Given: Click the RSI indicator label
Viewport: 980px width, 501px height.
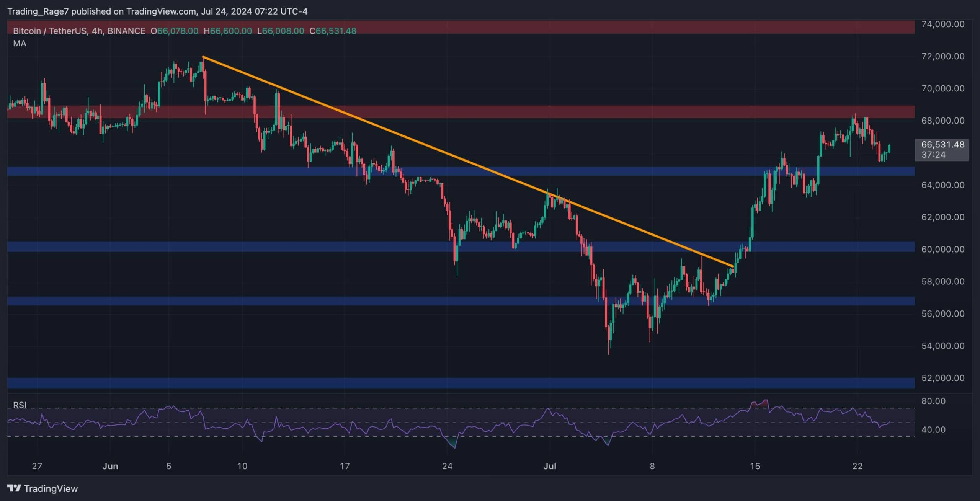Looking at the screenshot, I should (20, 405).
